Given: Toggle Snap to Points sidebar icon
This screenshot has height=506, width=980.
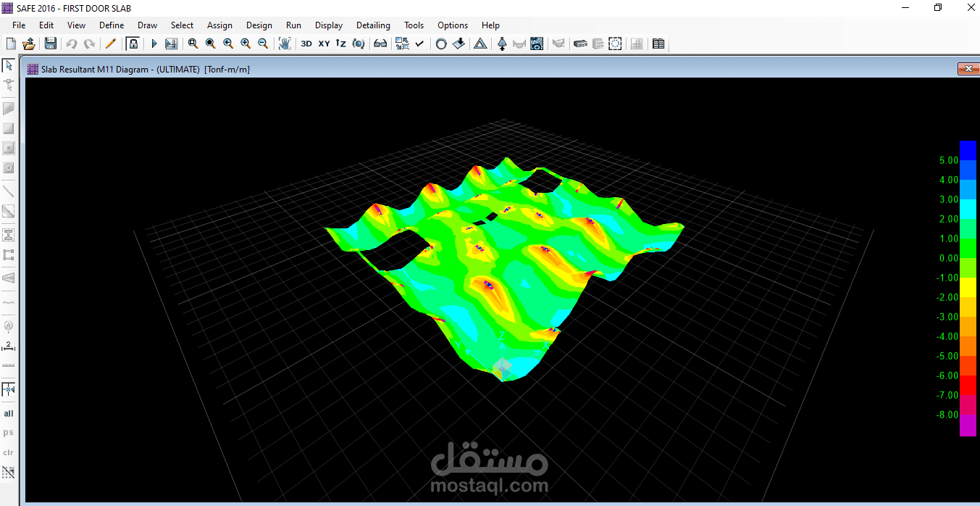Looking at the screenshot, I should pos(9,389).
